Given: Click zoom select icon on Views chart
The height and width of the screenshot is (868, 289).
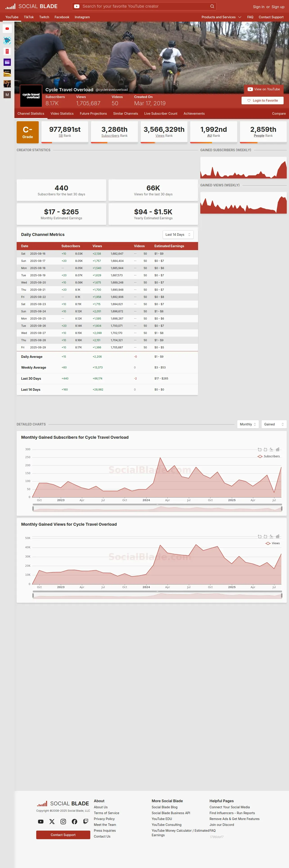Looking at the screenshot, I should [x=259, y=536].
